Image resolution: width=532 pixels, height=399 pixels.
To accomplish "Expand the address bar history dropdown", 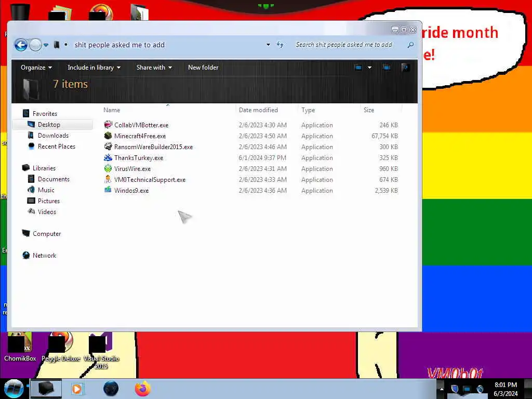I will [x=268, y=45].
